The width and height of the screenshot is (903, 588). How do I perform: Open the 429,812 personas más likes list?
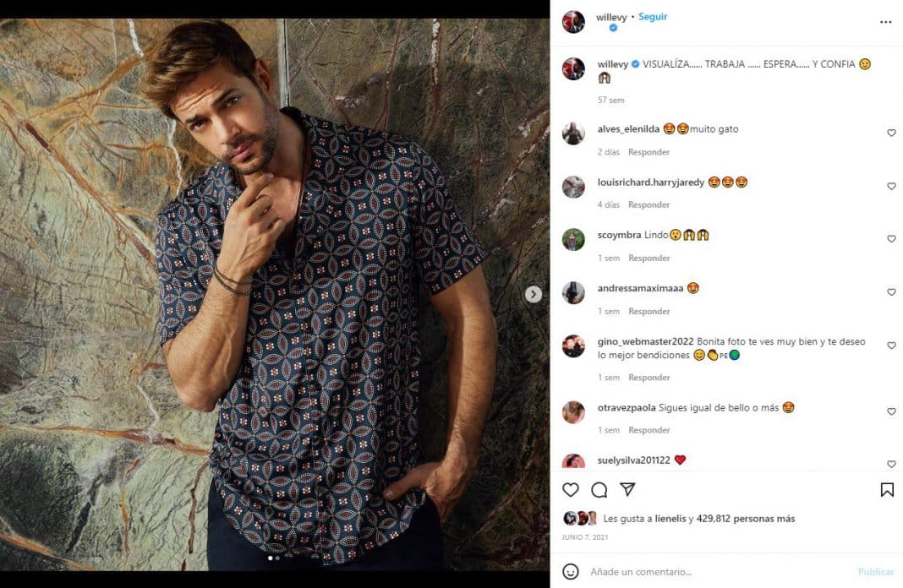tap(745, 519)
